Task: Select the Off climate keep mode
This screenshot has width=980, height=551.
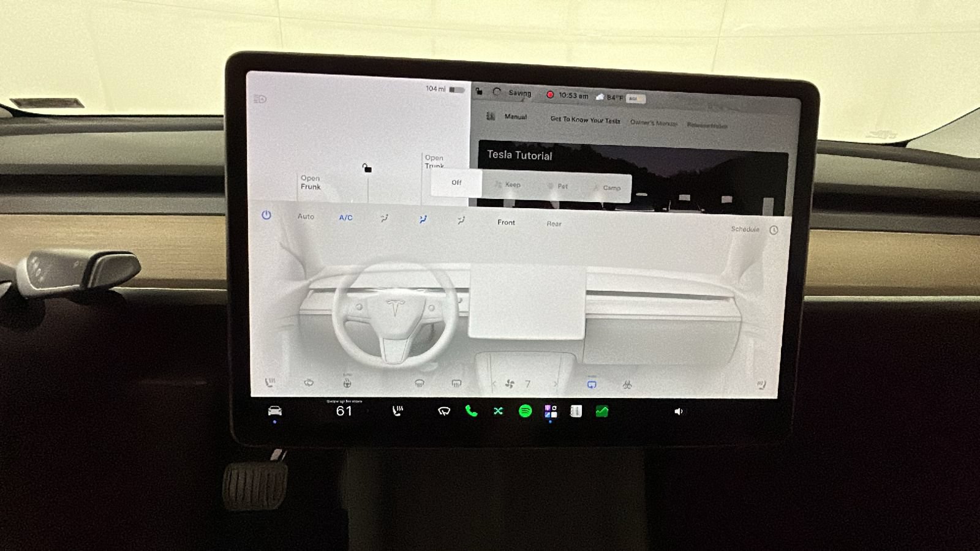Action: point(456,182)
